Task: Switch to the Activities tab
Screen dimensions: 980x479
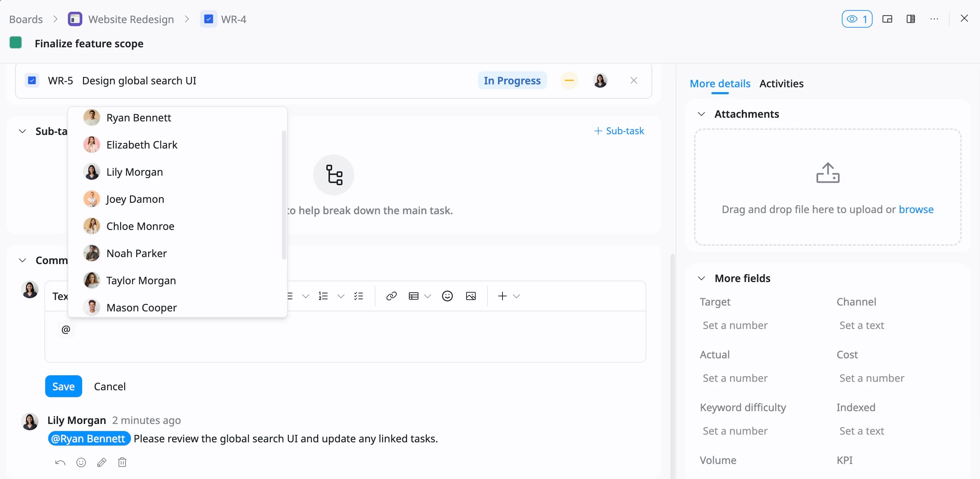Action: coord(781,84)
